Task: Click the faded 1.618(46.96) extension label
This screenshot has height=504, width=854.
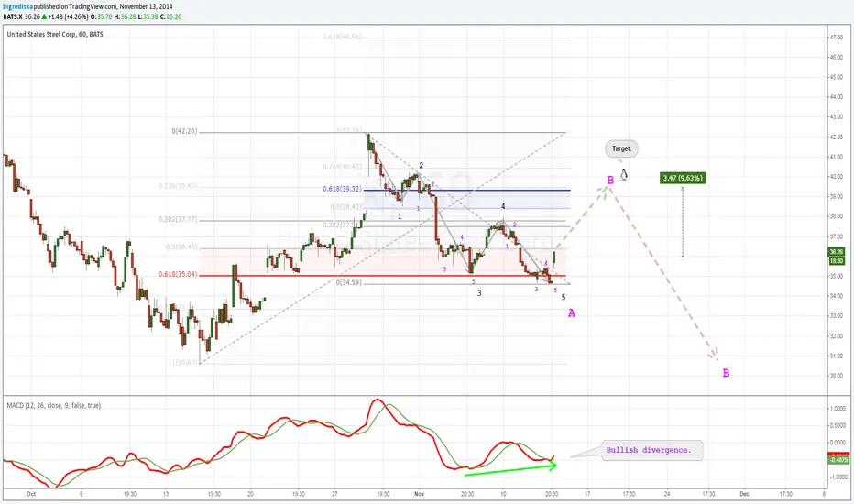Action: coord(342,37)
